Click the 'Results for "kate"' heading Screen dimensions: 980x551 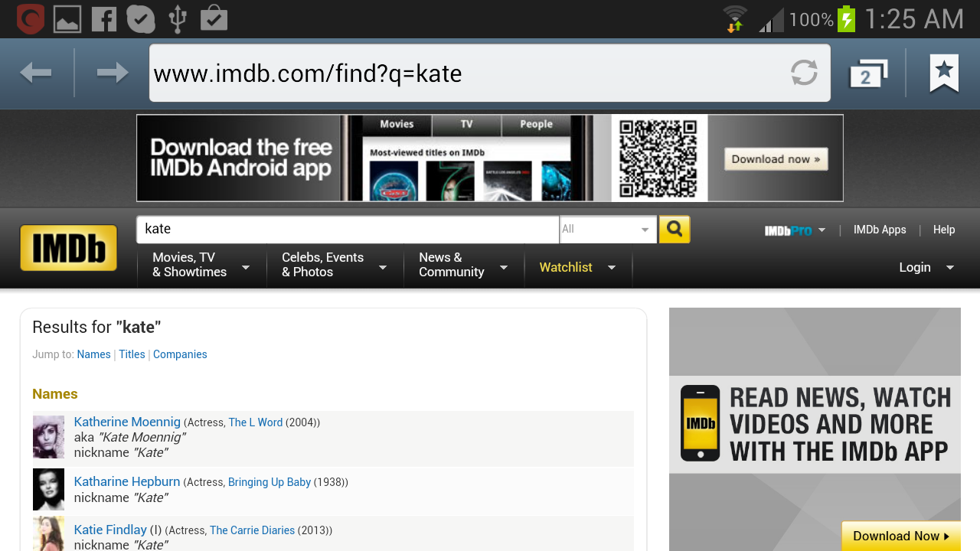click(96, 327)
